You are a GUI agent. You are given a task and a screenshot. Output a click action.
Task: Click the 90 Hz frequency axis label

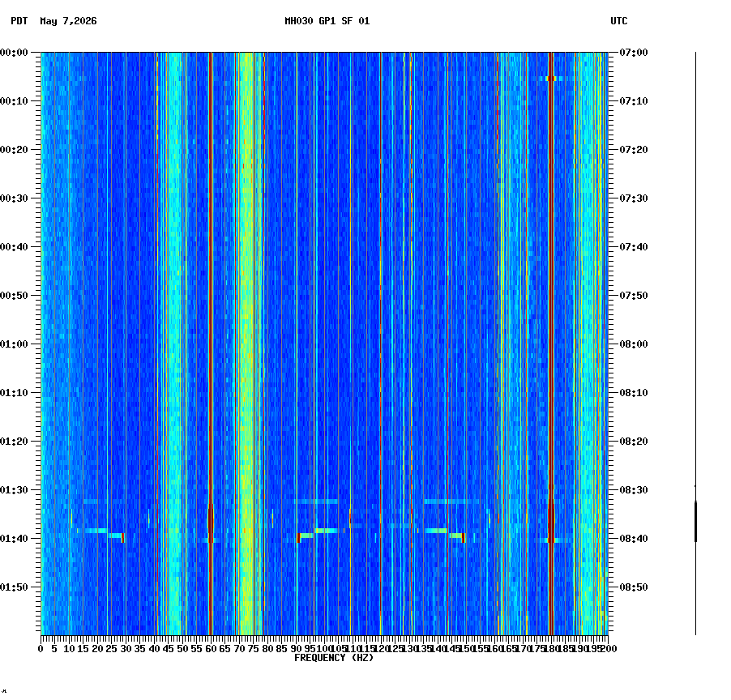pos(296,649)
